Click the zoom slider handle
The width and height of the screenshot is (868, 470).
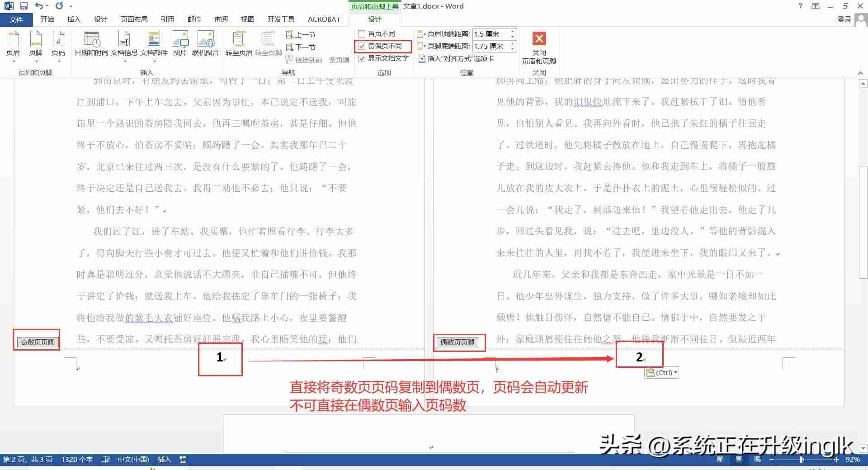(x=802, y=460)
